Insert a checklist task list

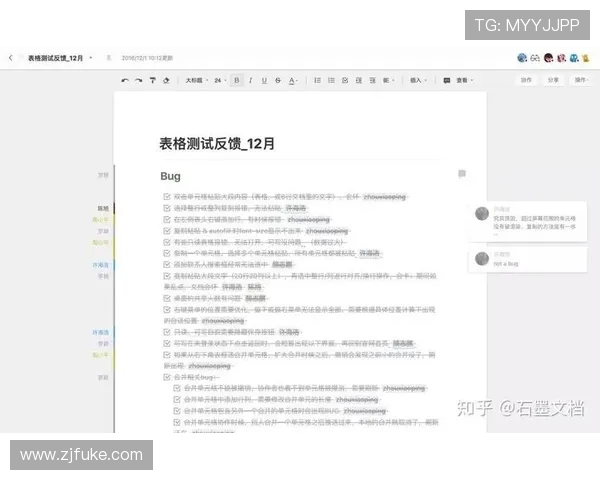pyautogui.click(x=345, y=80)
